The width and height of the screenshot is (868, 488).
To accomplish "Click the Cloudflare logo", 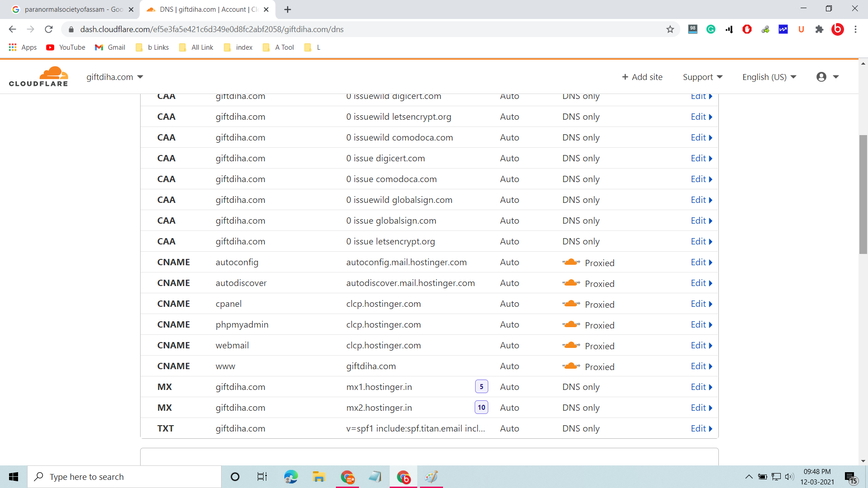I will click(x=38, y=76).
